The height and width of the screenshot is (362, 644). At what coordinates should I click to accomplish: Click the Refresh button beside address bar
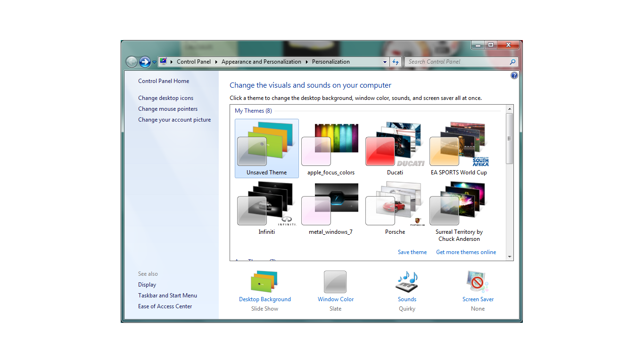(x=396, y=62)
